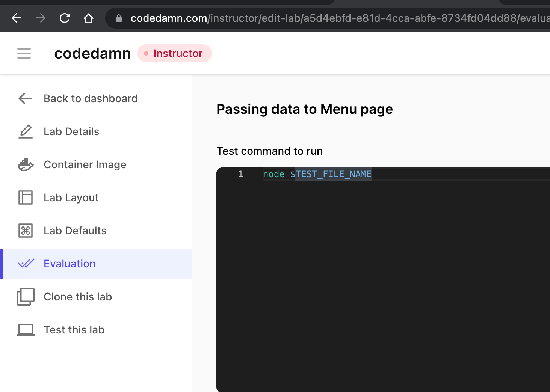Click the browser forward arrow
The height and width of the screenshot is (392, 550).
pos(41,18)
